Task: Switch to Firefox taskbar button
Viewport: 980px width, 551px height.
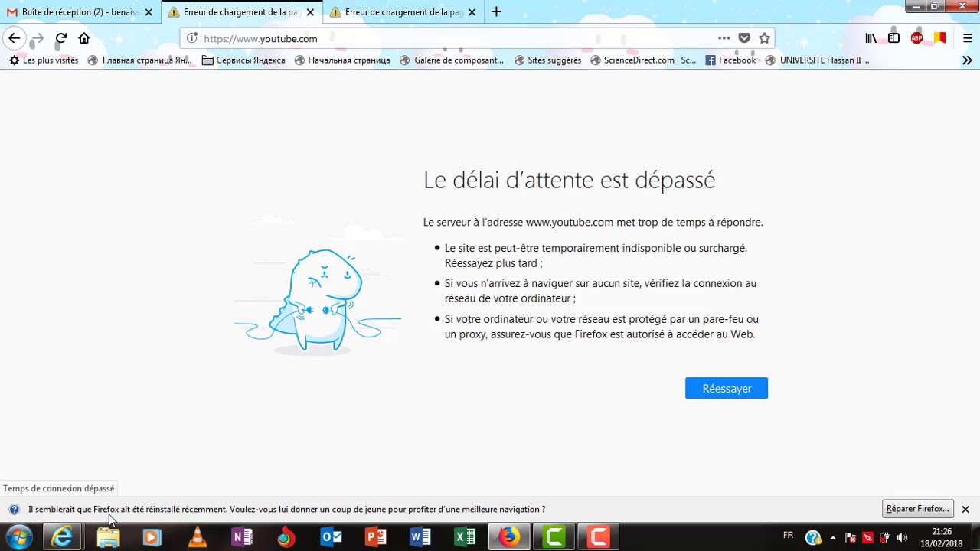Action: 509,537
